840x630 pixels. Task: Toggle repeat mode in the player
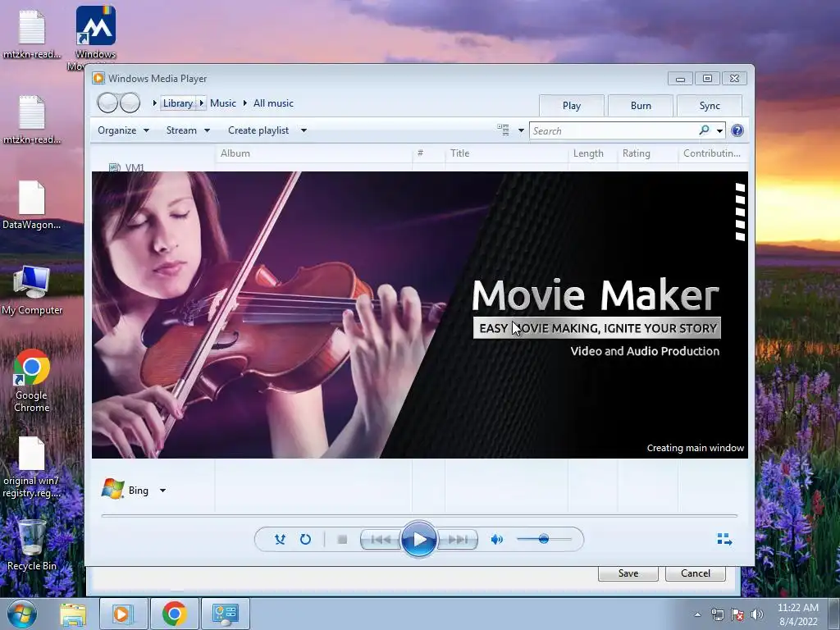[305, 540]
